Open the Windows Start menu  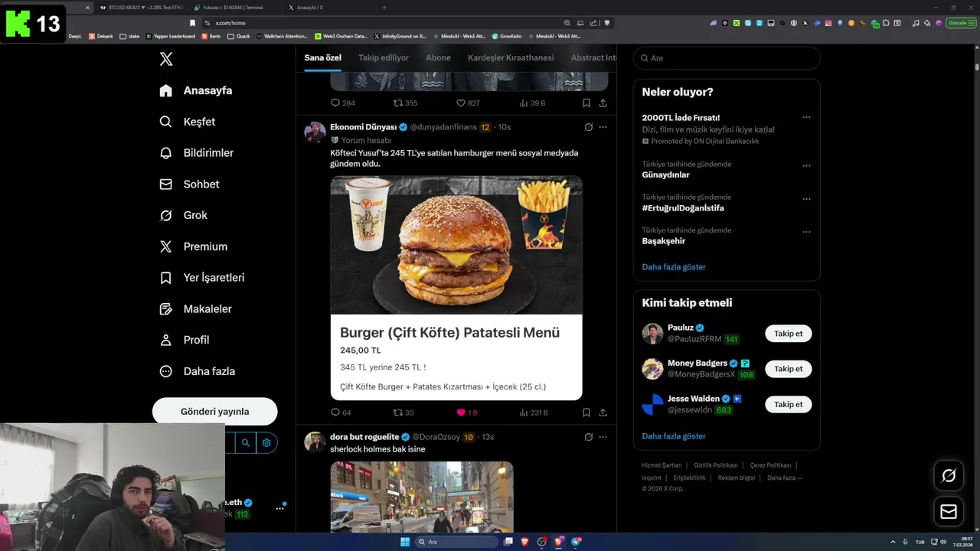(405, 542)
